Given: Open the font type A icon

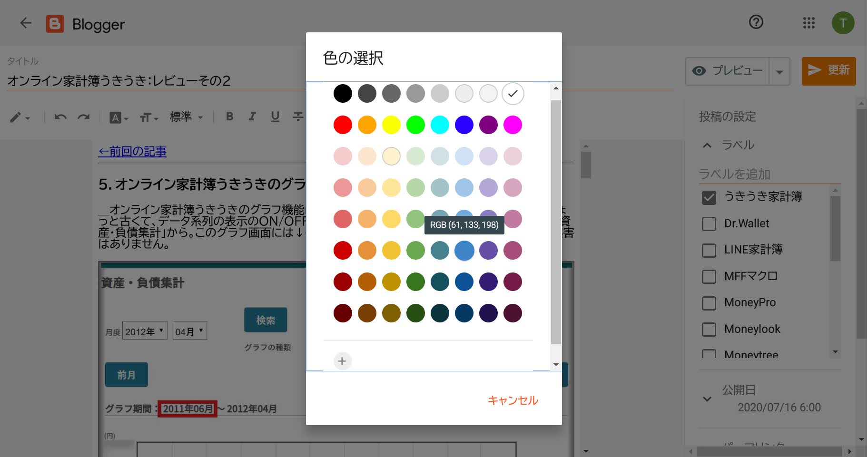Looking at the screenshot, I should click(116, 117).
